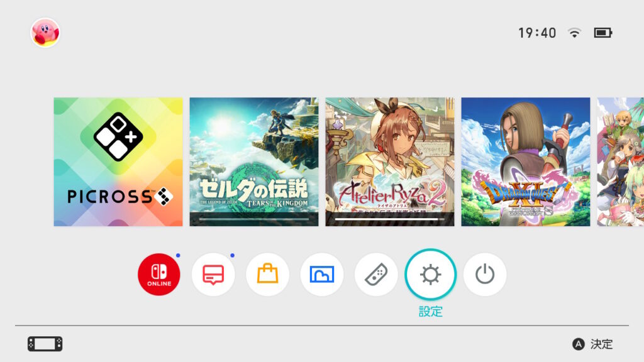The width and height of the screenshot is (644, 362).
Task: Check the Wi-Fi signal status icon
Action: (574, 33)
